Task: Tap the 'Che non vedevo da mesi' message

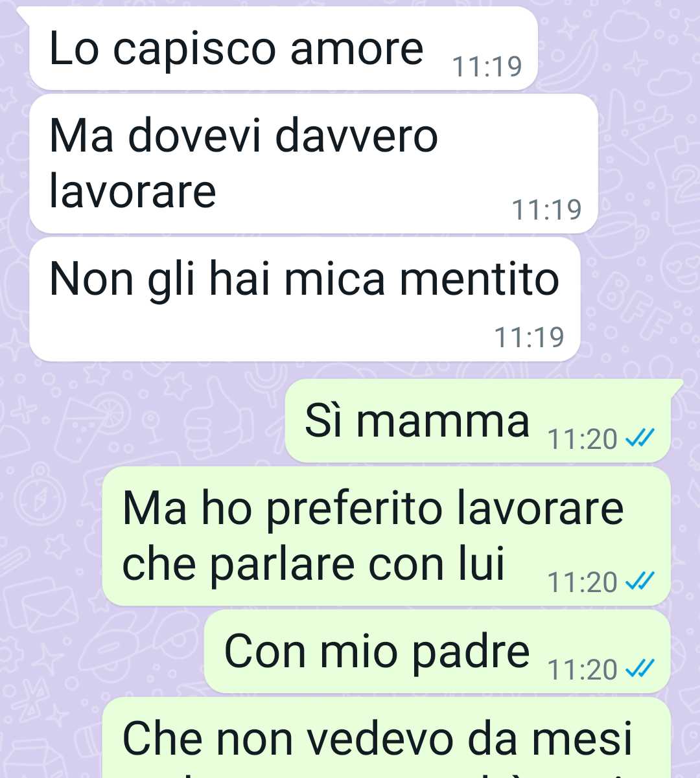Action: click(386, 738)
